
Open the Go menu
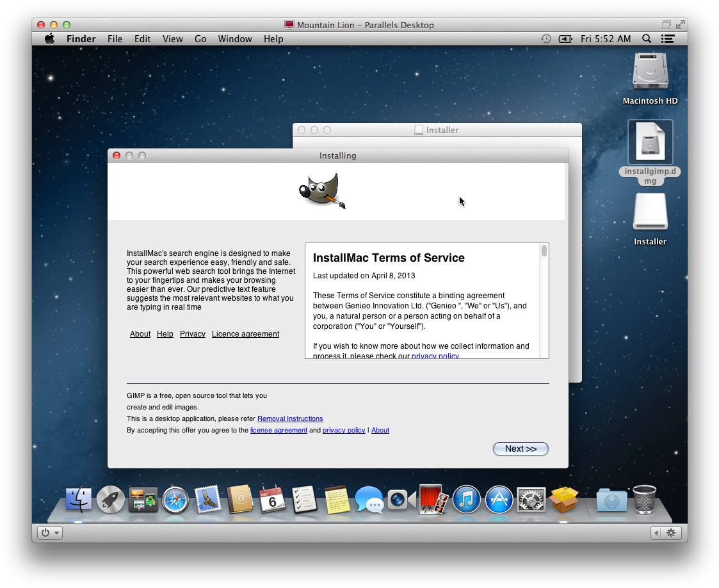click(x=200, y=39)
